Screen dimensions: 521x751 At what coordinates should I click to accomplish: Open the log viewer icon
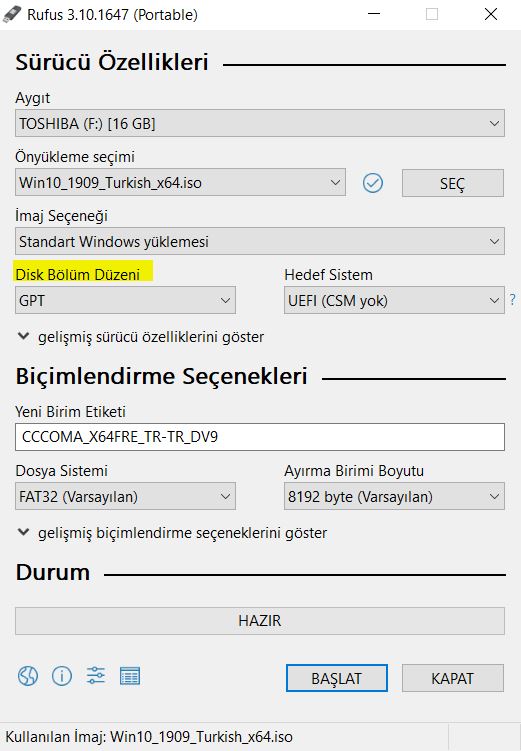pos(130,676)
